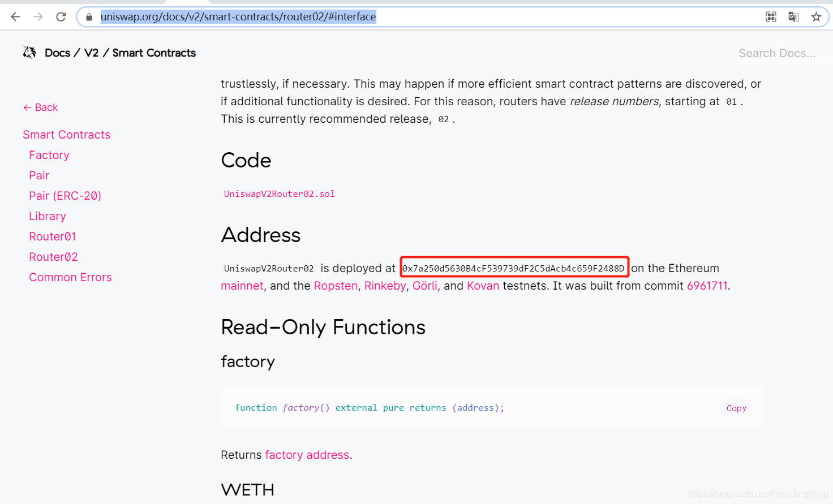Click the Back link in sidebar

(41, 107)
